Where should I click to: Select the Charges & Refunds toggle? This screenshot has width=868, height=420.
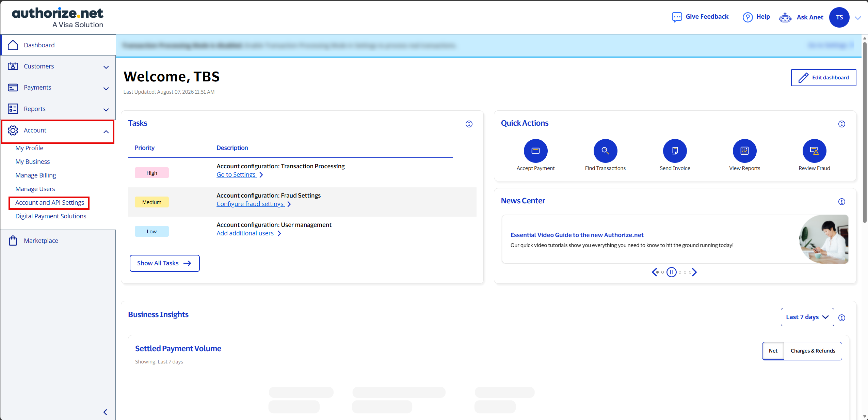tap(813, 351)
